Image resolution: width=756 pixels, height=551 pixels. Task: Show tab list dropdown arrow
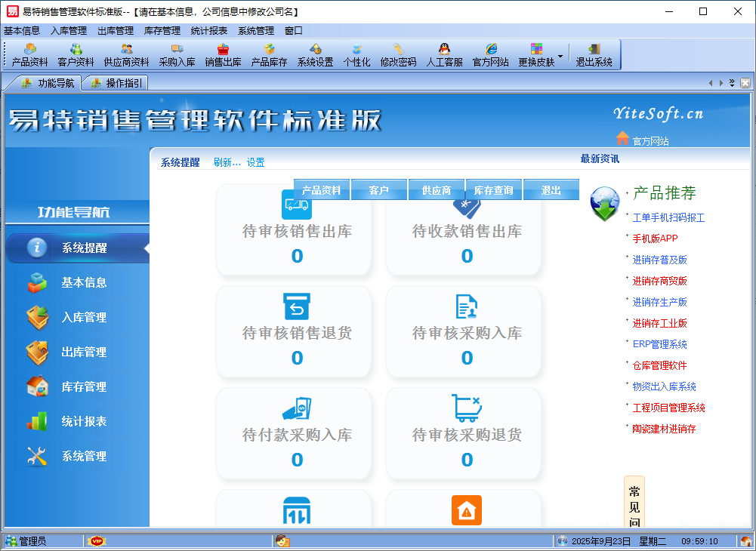[732, 83]
